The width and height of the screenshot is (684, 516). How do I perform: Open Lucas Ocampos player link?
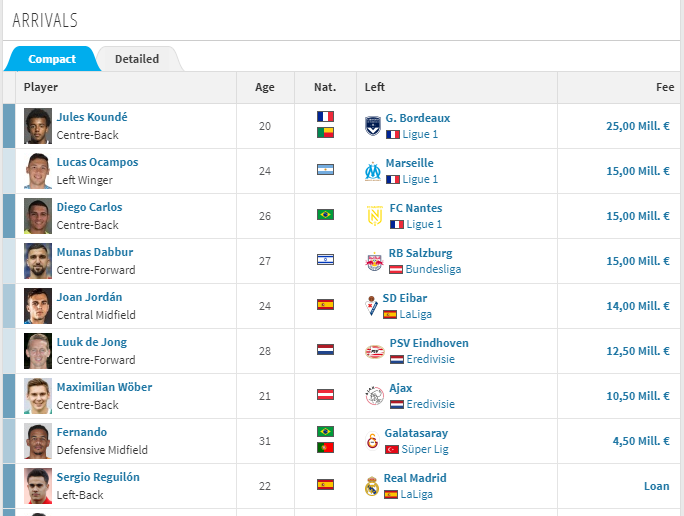(97, 162)
